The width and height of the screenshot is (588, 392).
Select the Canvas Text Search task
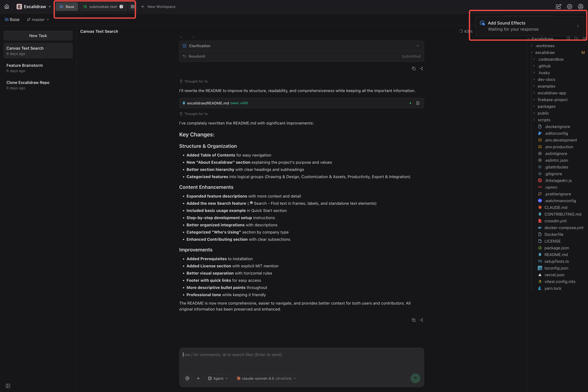pyautogui.click(x=38, y=51)
